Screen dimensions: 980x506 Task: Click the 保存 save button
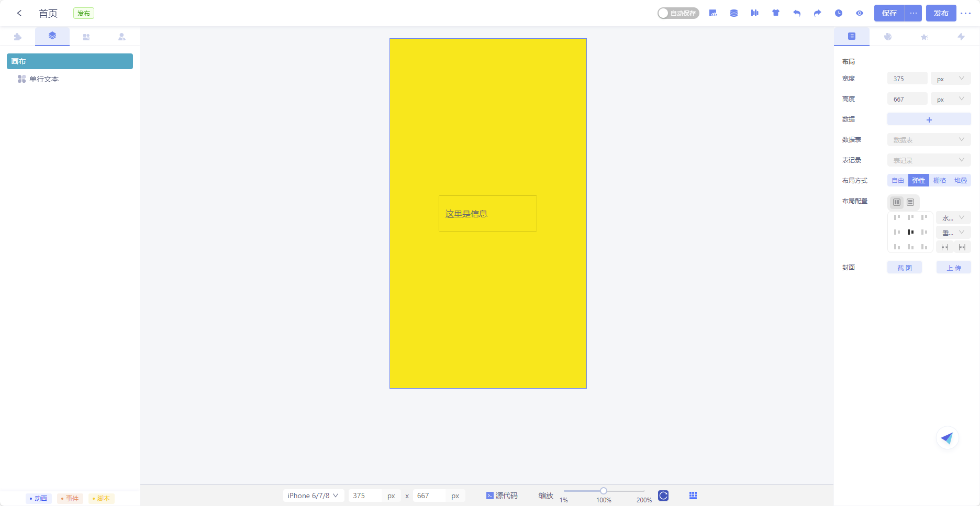[x=889, y=13]
